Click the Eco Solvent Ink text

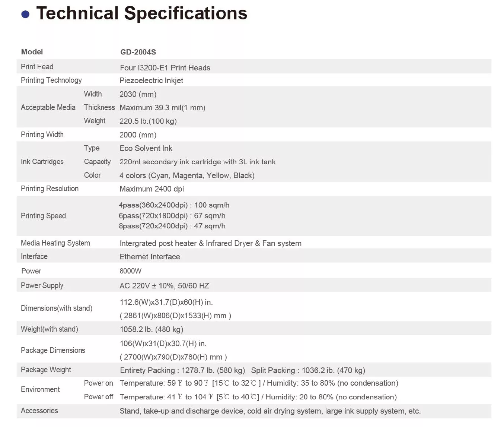pos(146,148)
